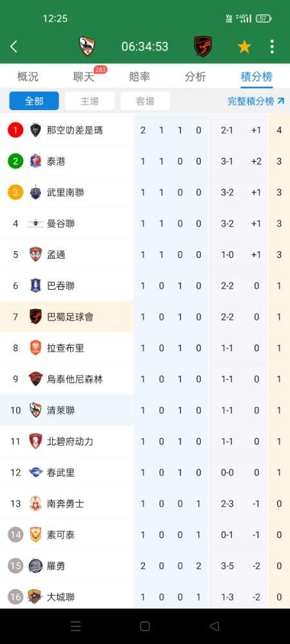
Task: Switch to the 概況 tab
Action: tap(28, 77)
